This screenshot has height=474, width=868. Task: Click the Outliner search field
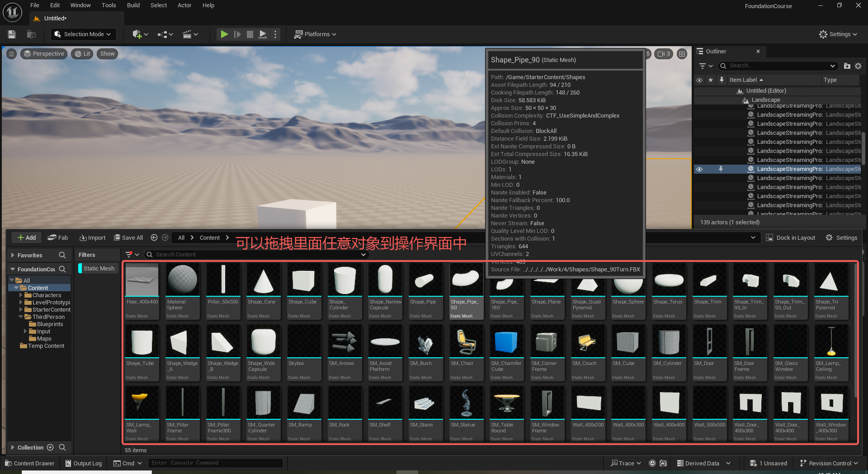[778, 66]
